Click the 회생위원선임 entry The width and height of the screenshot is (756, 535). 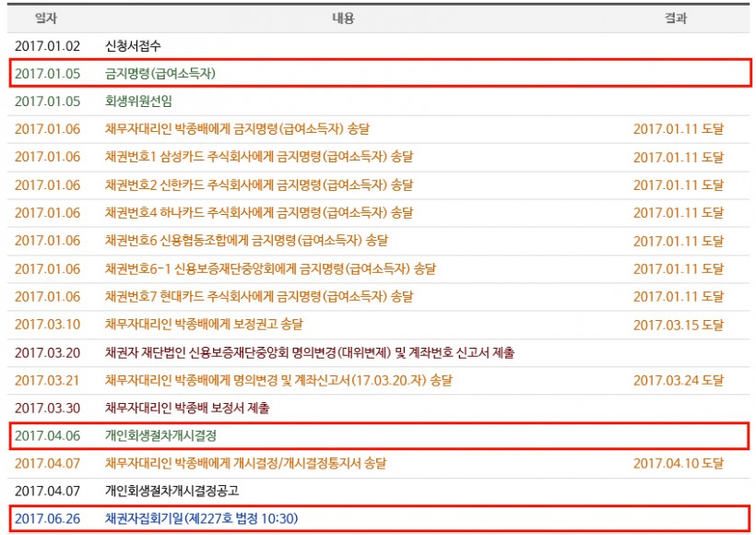coord(138,101)
